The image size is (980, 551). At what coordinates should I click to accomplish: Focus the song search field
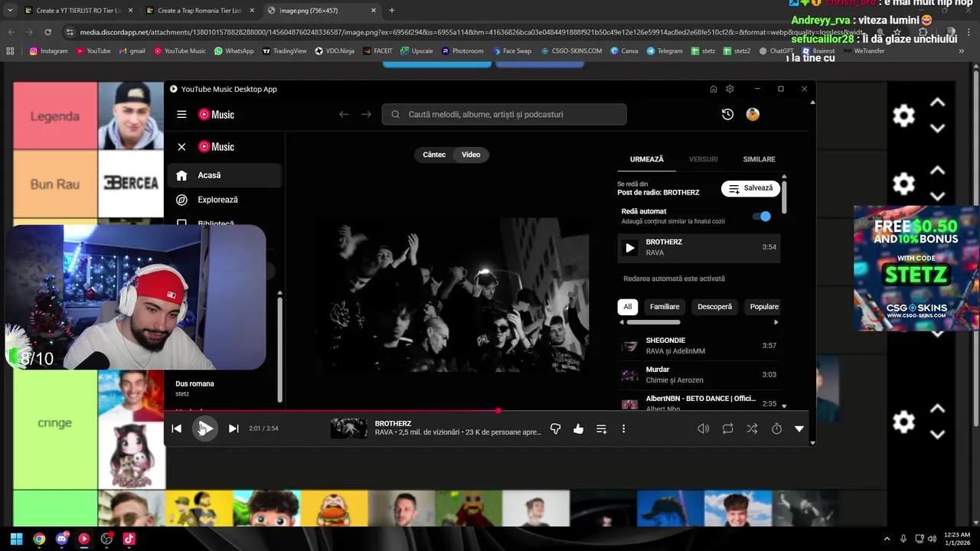click(x=505, y=114)
